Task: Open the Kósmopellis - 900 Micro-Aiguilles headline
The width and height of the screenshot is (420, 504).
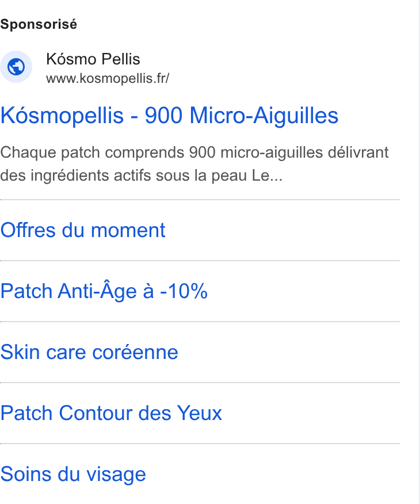Action: 169,116
